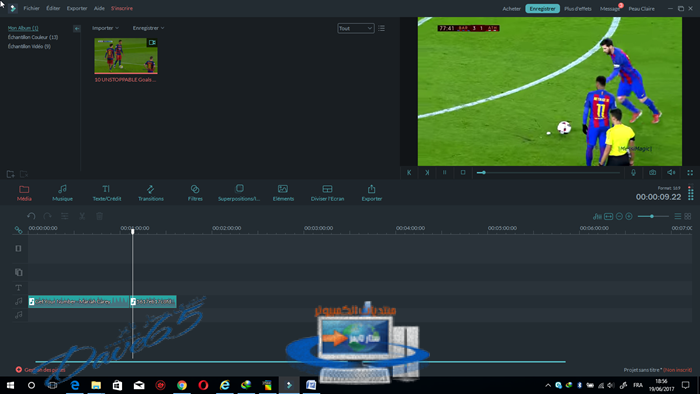Open the Eléments panel

click(x=283, y=193)
